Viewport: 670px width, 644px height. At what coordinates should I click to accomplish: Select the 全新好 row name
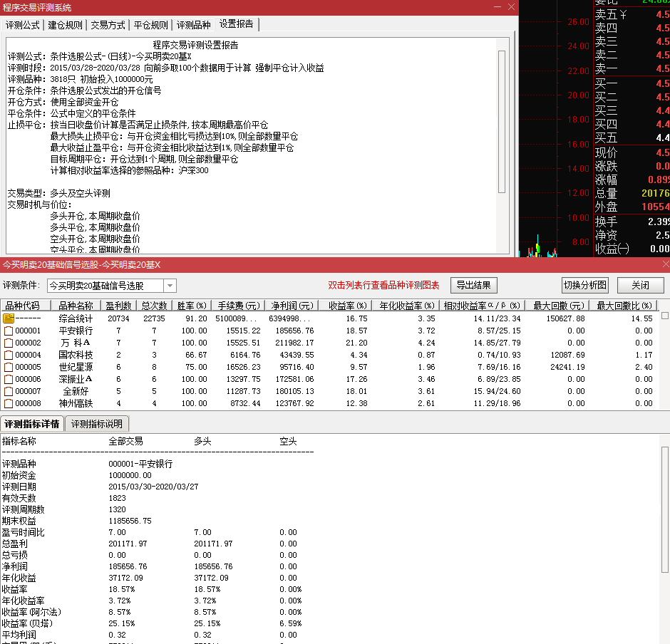(76, 391)
